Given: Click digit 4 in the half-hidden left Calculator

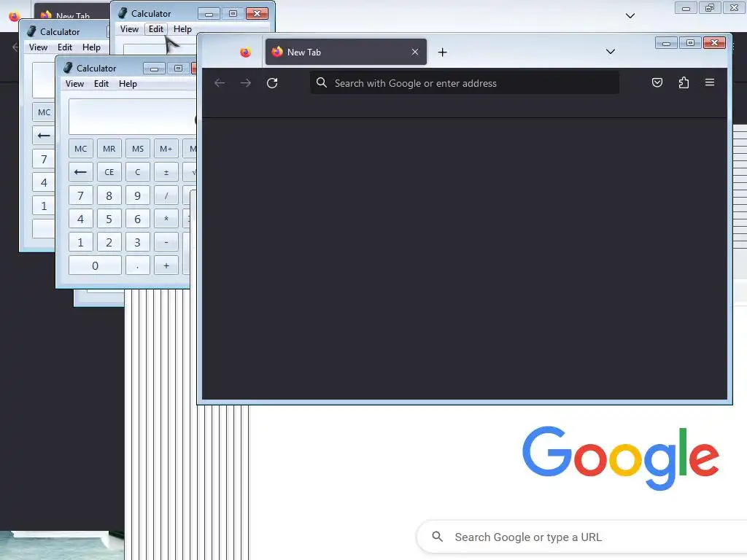Looking at the screenshot, I should coord(44,182).
